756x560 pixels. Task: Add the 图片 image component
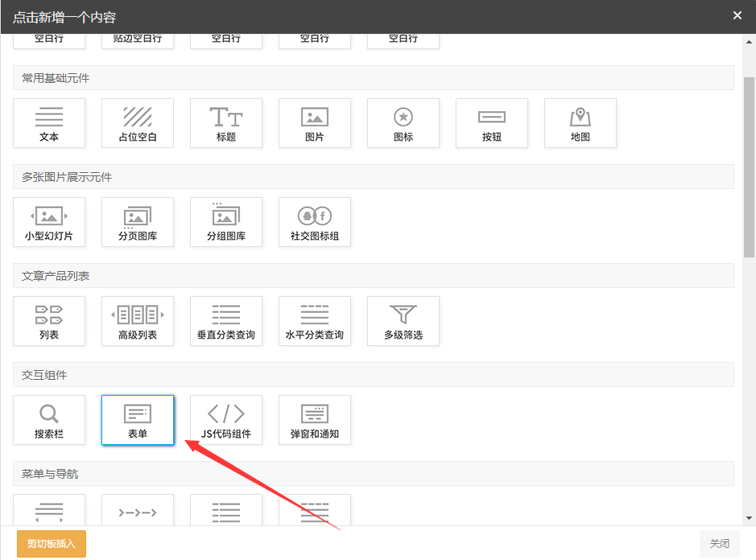pos(315,123)
